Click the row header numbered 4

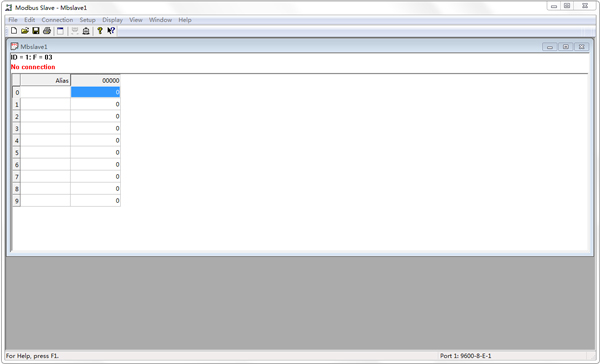pos(16,140)
